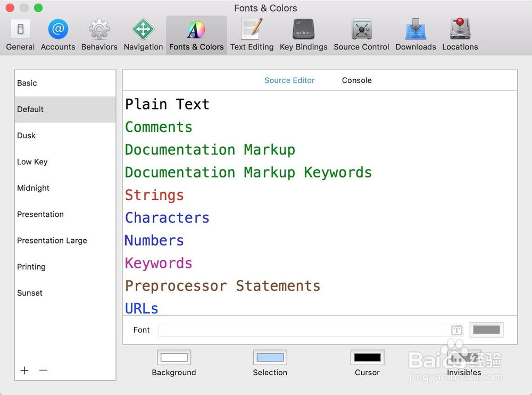Open the Locations preferences pane
The height and width of the screenshot is (395, 532).
pyautogui.click(x=460, y=35)
